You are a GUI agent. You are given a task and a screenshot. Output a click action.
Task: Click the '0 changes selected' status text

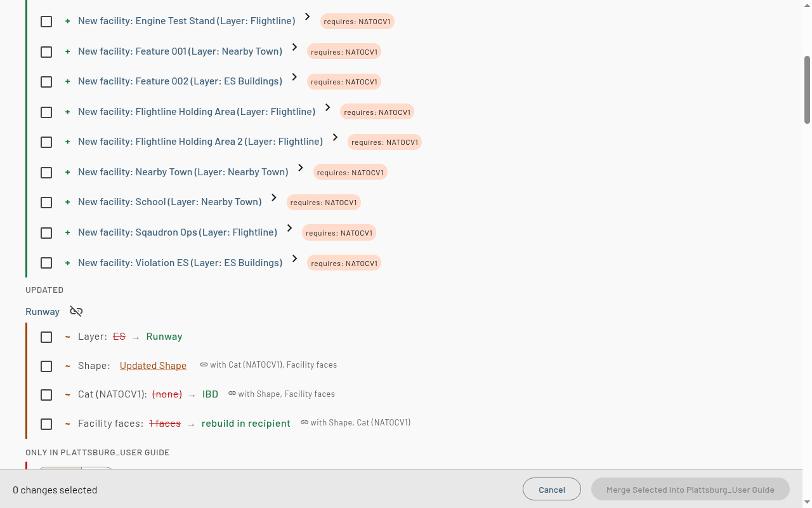[x=55, y=490]
